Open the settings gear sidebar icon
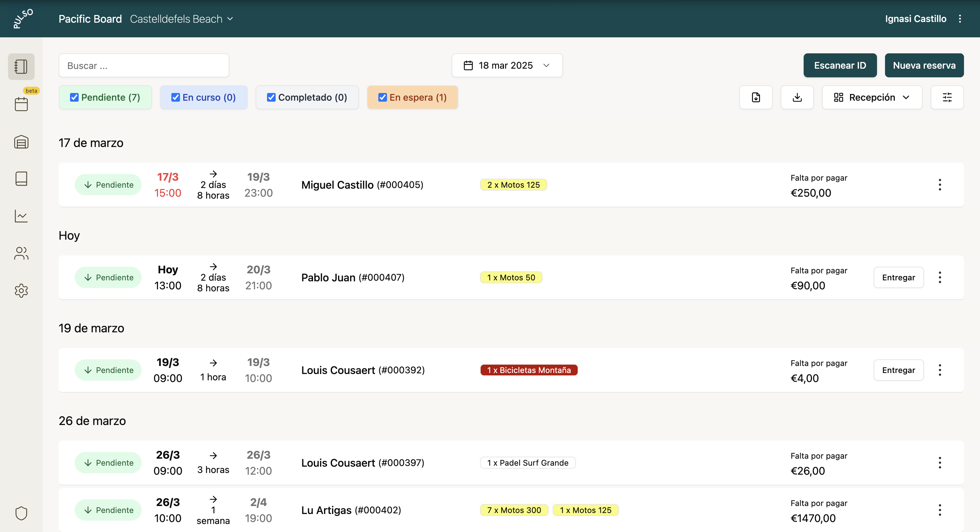980x532 pixels. click(x=21, y=291)
